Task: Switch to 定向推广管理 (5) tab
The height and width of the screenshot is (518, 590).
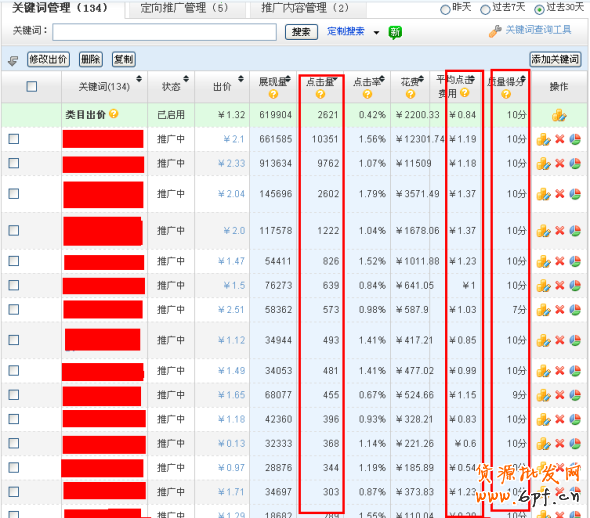Action: (185, 8)
